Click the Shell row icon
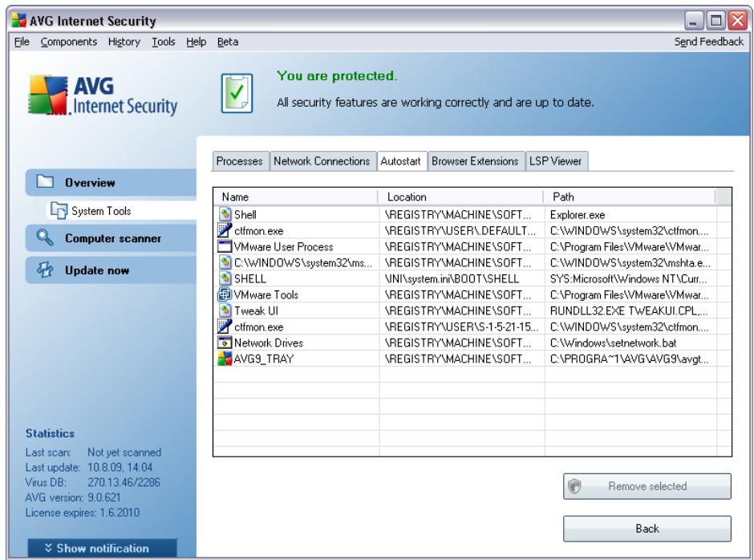This screenshot has height=560, width=754. point(225,214)
